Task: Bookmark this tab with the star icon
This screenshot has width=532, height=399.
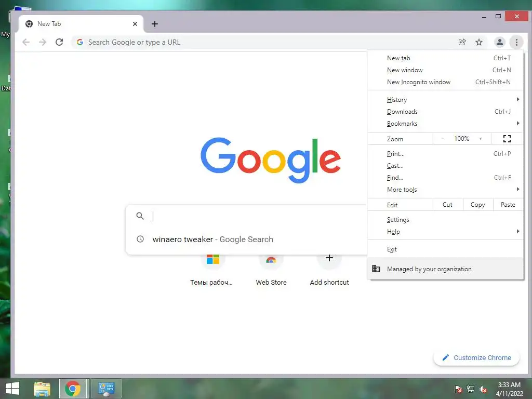Action: click(x=478, y=42)
